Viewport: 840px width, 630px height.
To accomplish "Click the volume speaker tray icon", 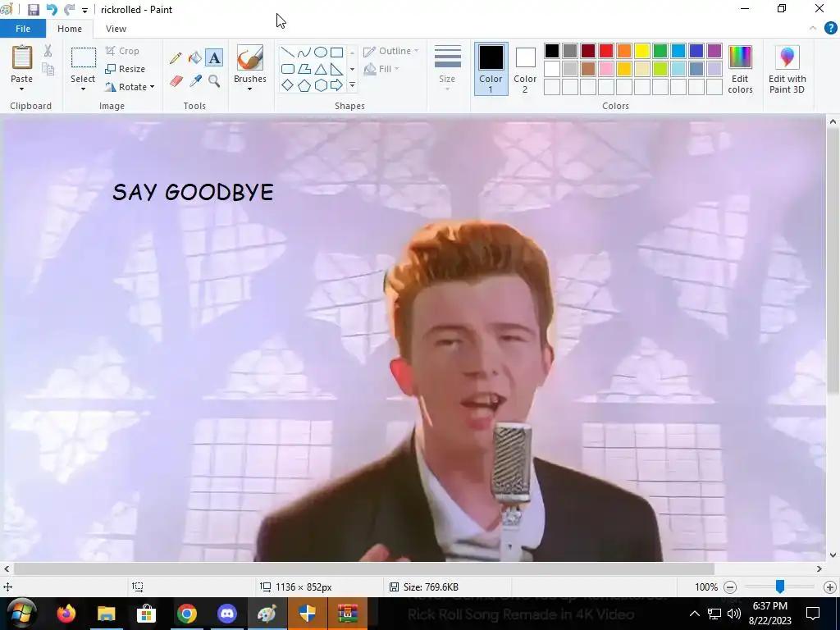I will [x=734, y=614].
